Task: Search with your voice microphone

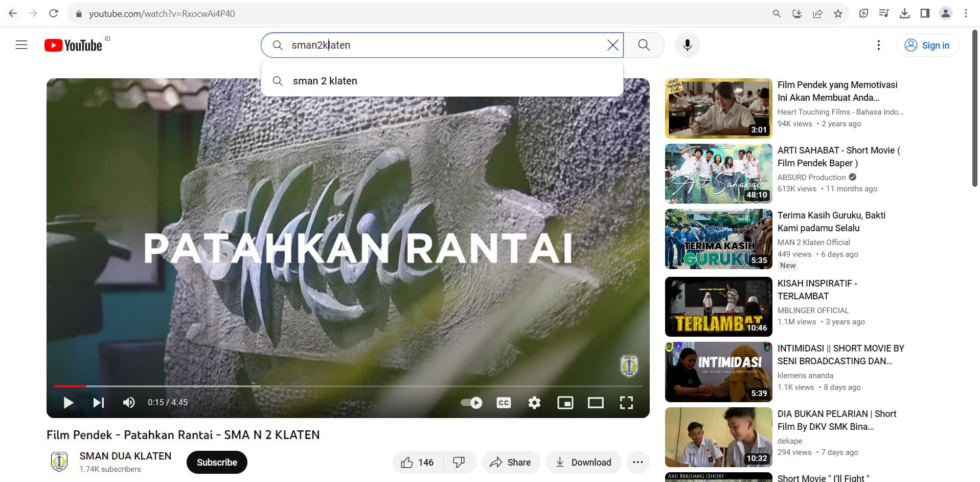Action: (x=687, y=45)
